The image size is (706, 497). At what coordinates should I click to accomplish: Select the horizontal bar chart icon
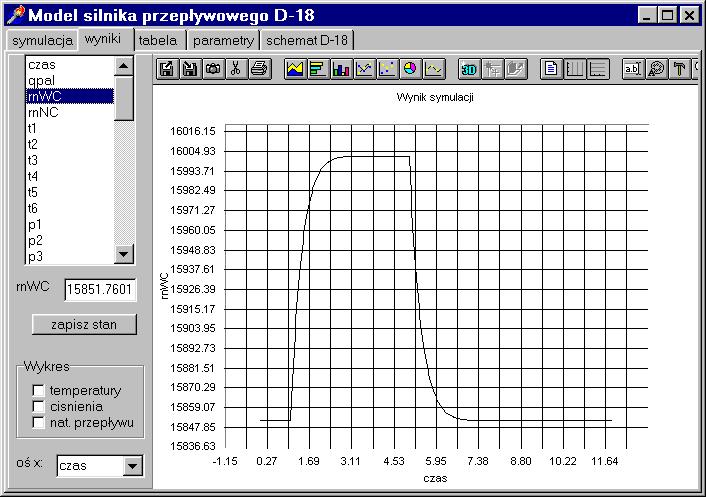pyautogui.click(x=318, y=69)
